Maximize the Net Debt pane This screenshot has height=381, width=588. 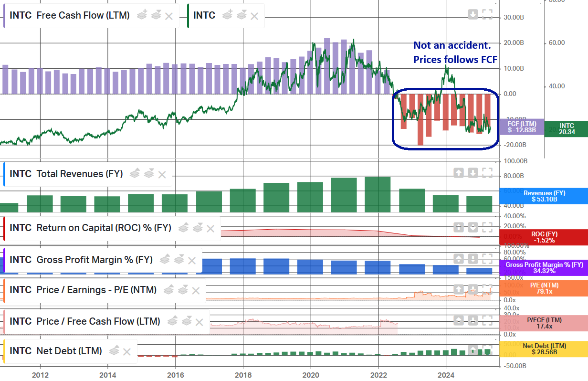487,350
